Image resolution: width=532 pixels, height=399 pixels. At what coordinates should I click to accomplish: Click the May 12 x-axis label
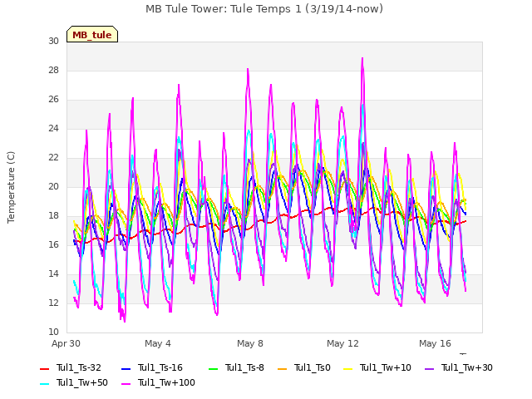342,343
